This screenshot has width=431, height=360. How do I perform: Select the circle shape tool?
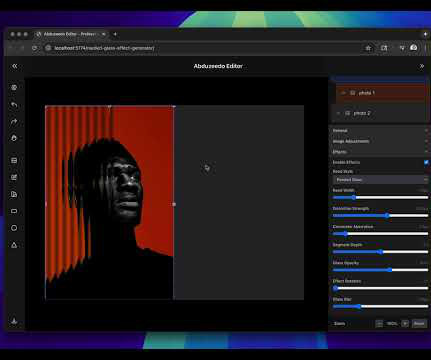point(14,228)
